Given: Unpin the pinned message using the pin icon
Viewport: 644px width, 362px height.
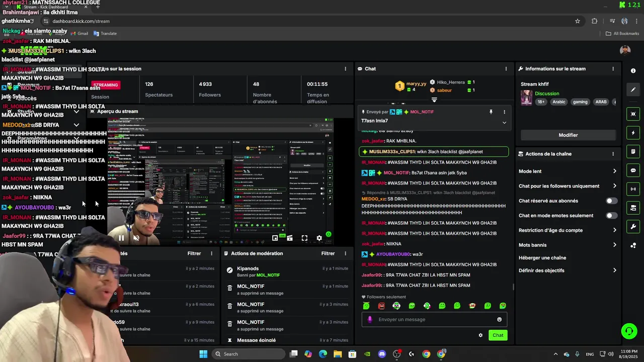Looking at the screenshot, I should coord(491,112).
